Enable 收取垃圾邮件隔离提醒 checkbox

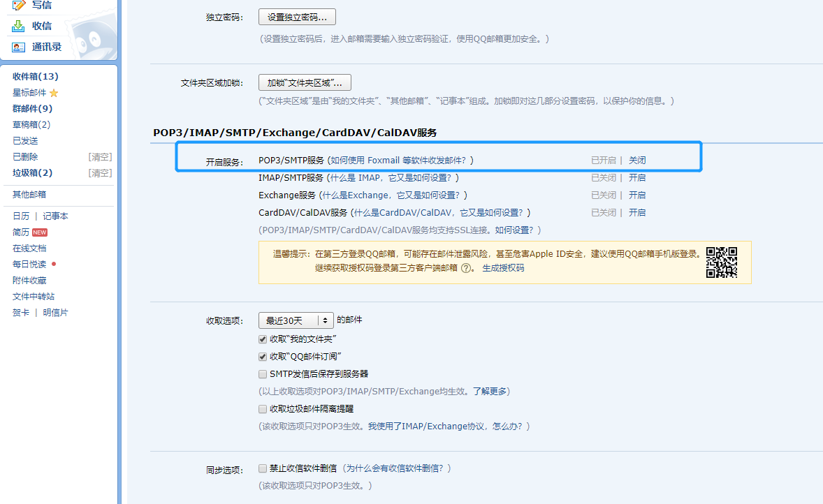[x=263, y=409]
